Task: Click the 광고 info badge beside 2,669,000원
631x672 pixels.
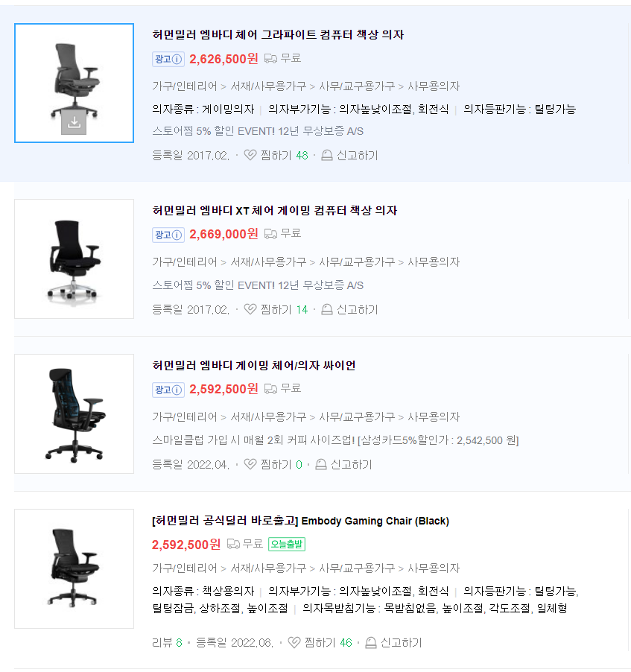Action: [x=168, y=235]
